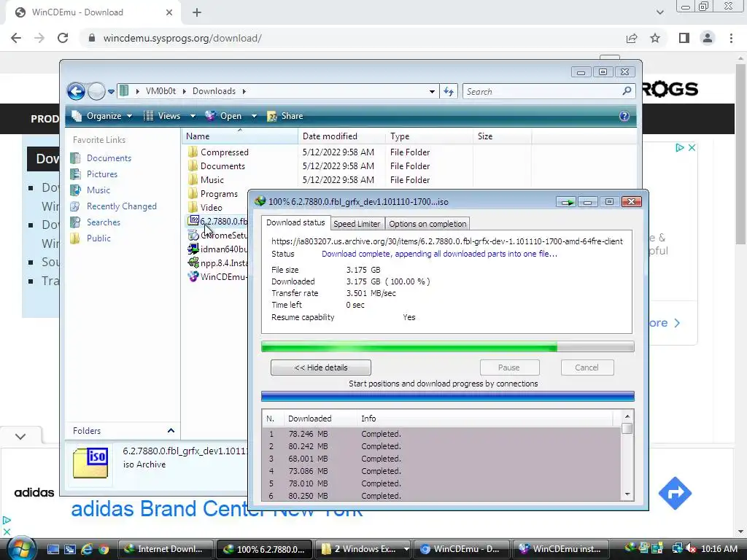This screenshot has width=747, height=560.
Task: Sort by the Name column header
Action: click(x=239, y=136)
